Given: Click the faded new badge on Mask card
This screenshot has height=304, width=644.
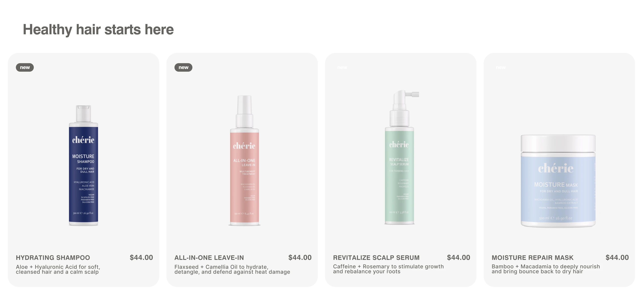Looking at the screenshot, I should click(x=500, y=67).
